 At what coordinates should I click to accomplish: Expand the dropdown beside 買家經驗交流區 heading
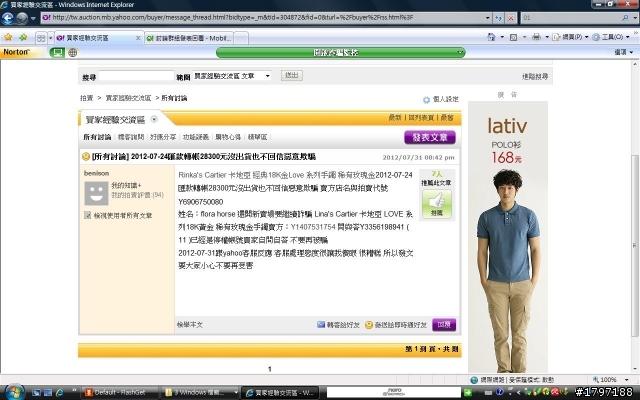(x=154, y=119)
